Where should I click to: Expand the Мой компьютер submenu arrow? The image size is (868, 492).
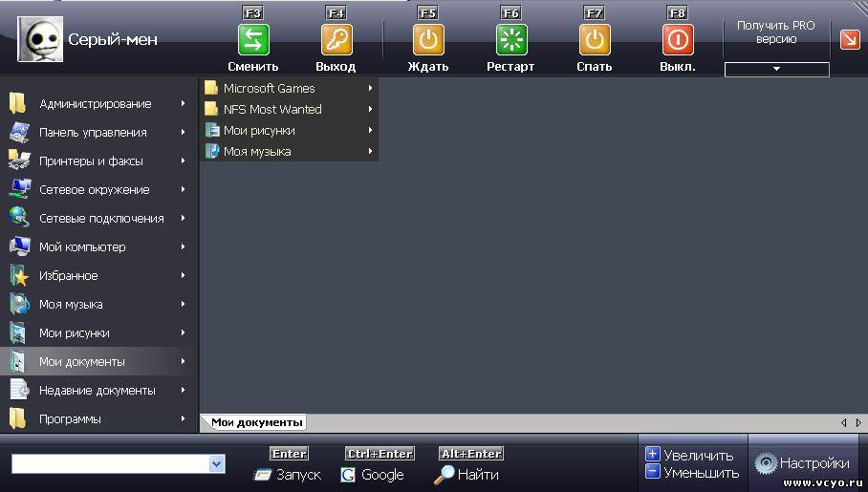pyautogui.click(x=183, y=246)
